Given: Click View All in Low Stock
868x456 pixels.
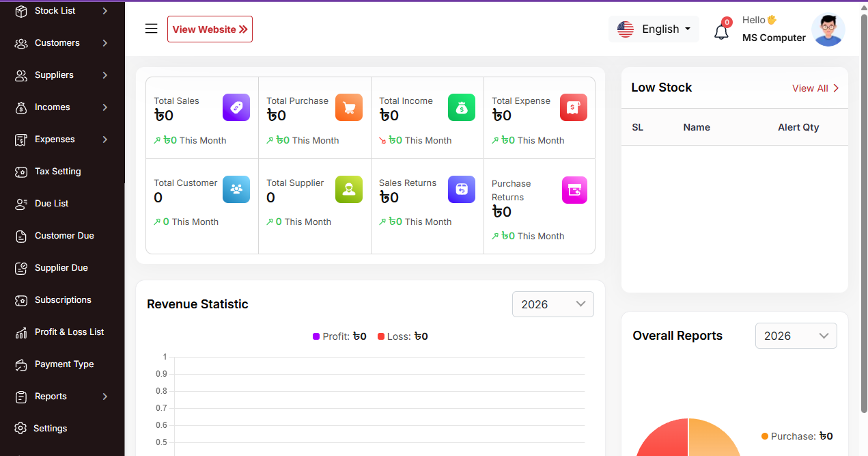Looking at the screenshot, I should [815, 88].
